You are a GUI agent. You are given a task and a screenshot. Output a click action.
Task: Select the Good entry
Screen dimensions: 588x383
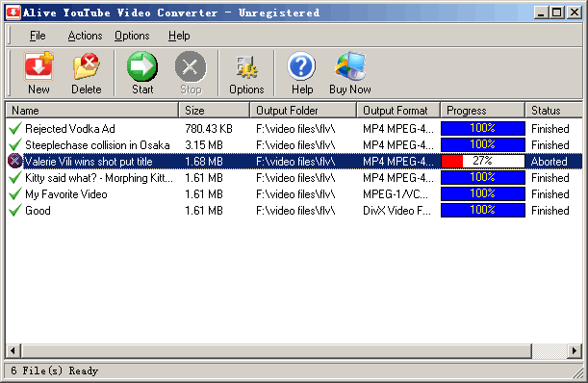(38, 211)
